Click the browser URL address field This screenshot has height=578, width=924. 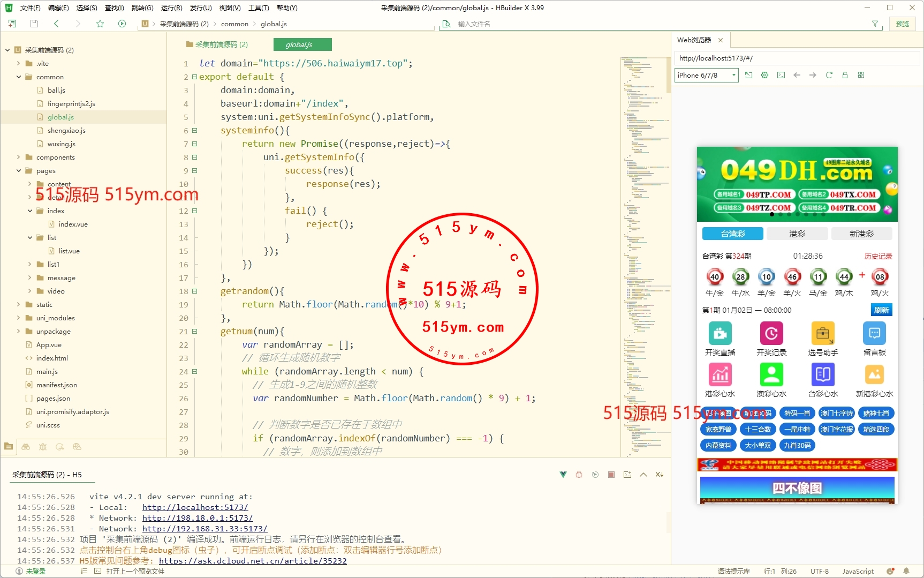797,58
